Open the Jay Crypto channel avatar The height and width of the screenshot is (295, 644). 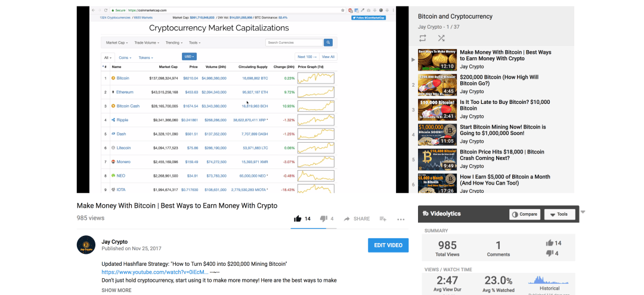click(x=86, y=245)
